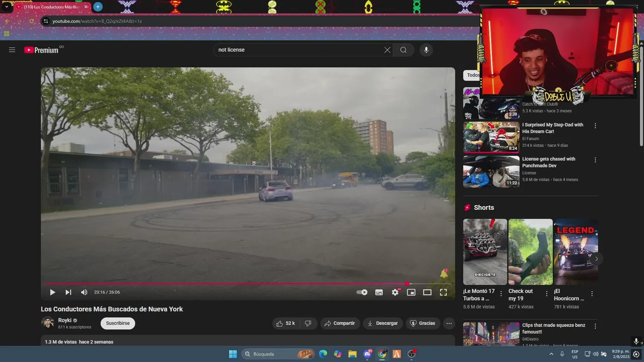The width and height of the screenshot is (644, 362).
Task: Open the Royki channel name link
Action: point(65,320)
